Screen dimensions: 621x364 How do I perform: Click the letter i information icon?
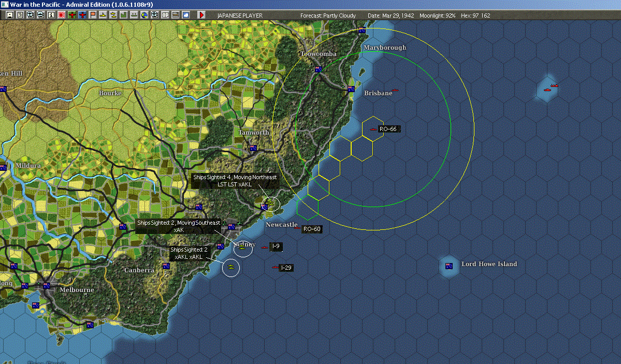point(51,15)
